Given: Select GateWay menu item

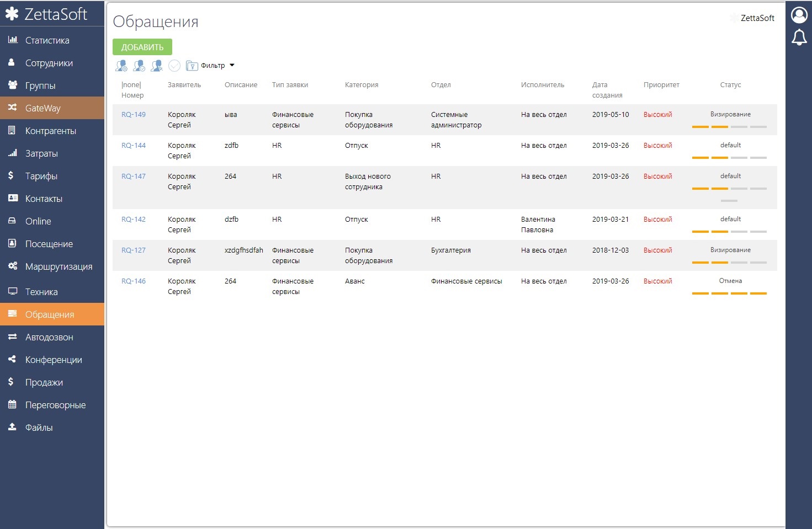Looking at the screenshot, I should pyautogui.click(x=52, y=108).
